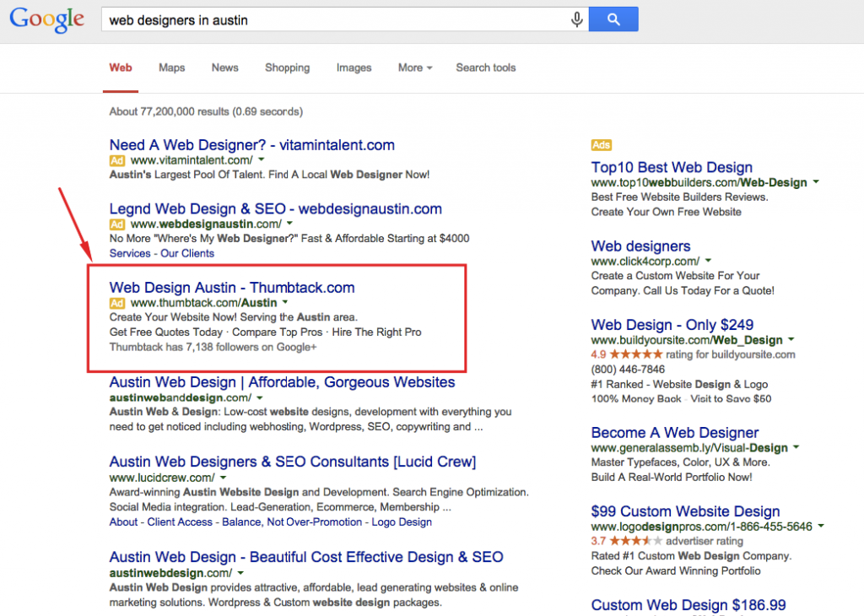Expand arrow next to austinwebdesign.com URL
Viewport: 864px width, 616px height.
240,574
